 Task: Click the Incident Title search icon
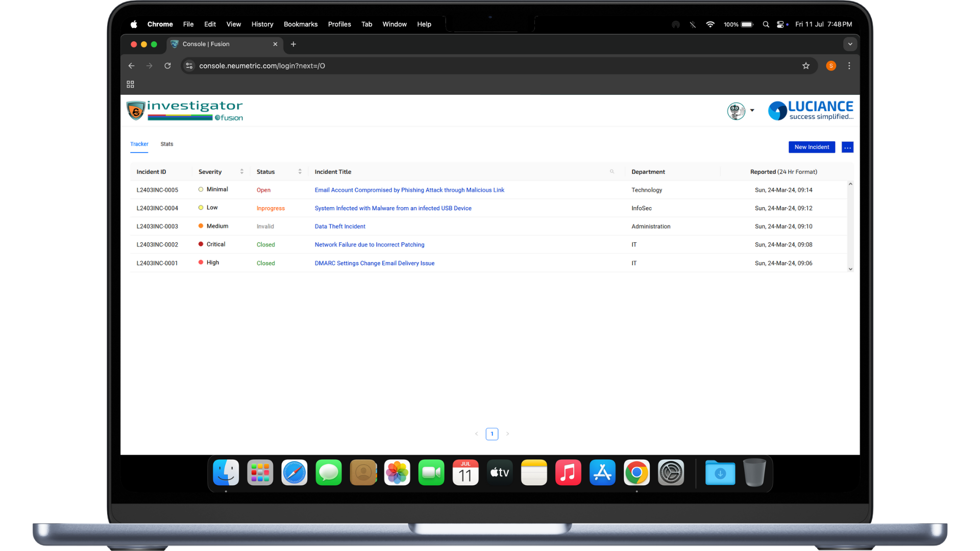coord(612,171)
